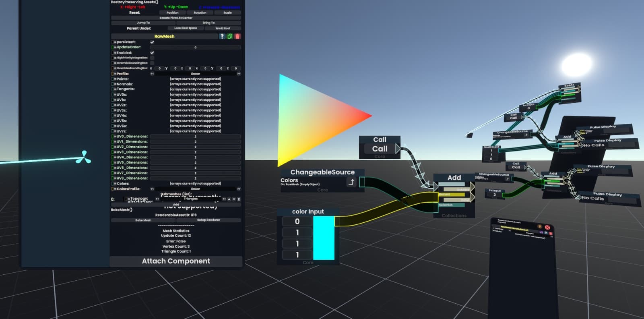Cycle Profile to next value
This screenshot has width=644, height=319.
[239, 74]
